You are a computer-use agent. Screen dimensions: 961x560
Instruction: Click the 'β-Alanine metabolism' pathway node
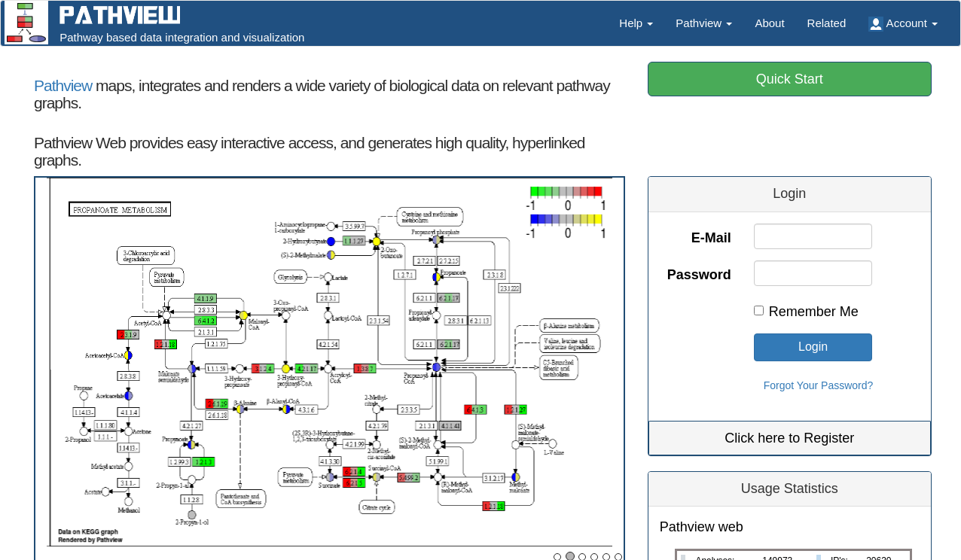[569, 326]
